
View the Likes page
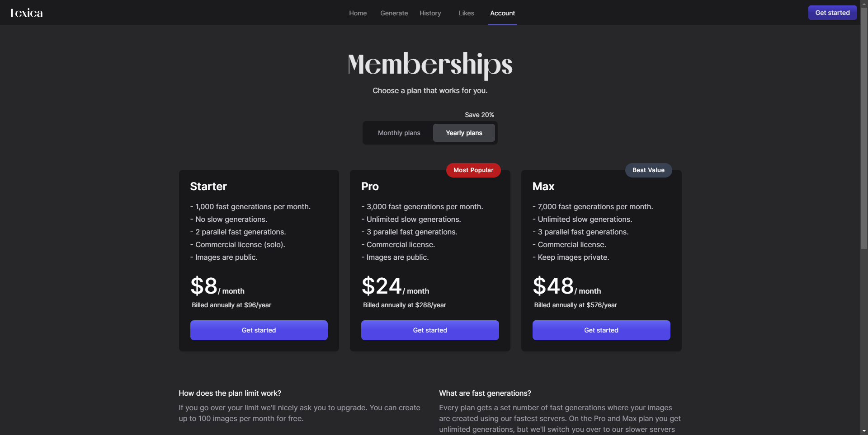pyautogui.click(x=466, y=13)
